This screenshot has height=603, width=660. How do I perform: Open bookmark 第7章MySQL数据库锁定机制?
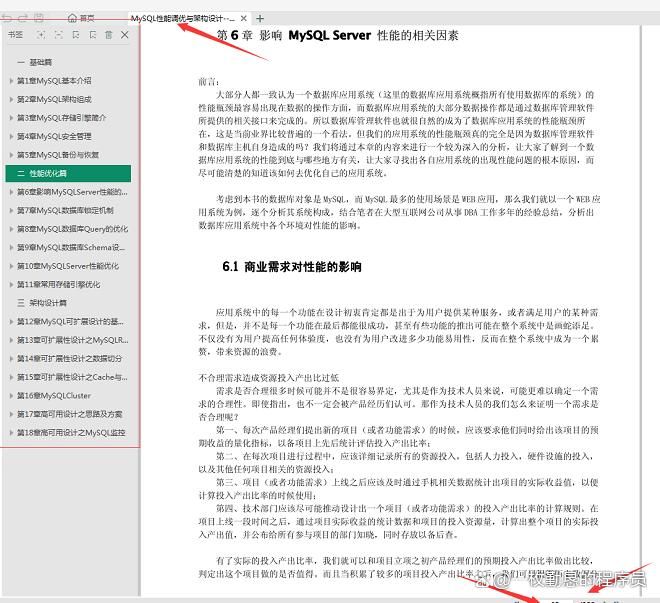click(65, 210)
